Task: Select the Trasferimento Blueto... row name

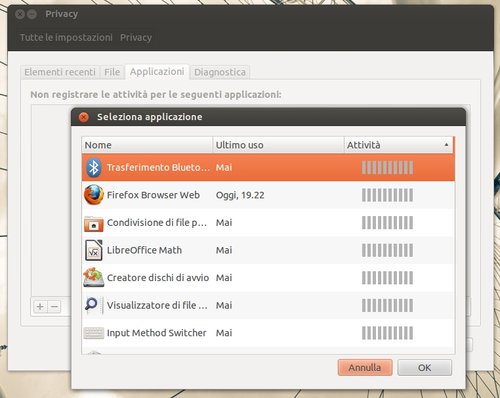Action: tap(159, 167)
